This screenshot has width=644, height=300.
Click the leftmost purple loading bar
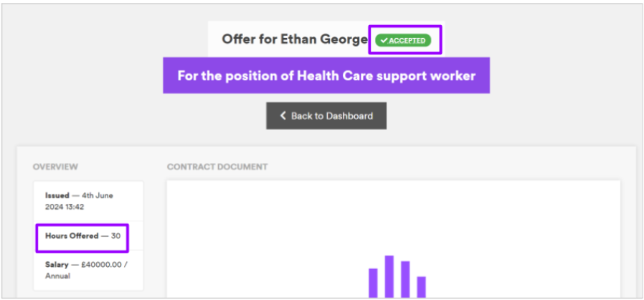373,282
